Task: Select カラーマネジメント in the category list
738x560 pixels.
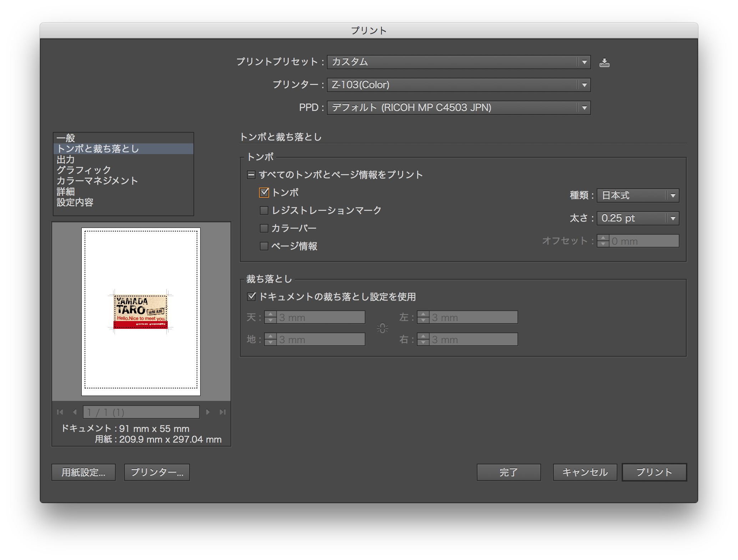Action: [x=97, y=181]
